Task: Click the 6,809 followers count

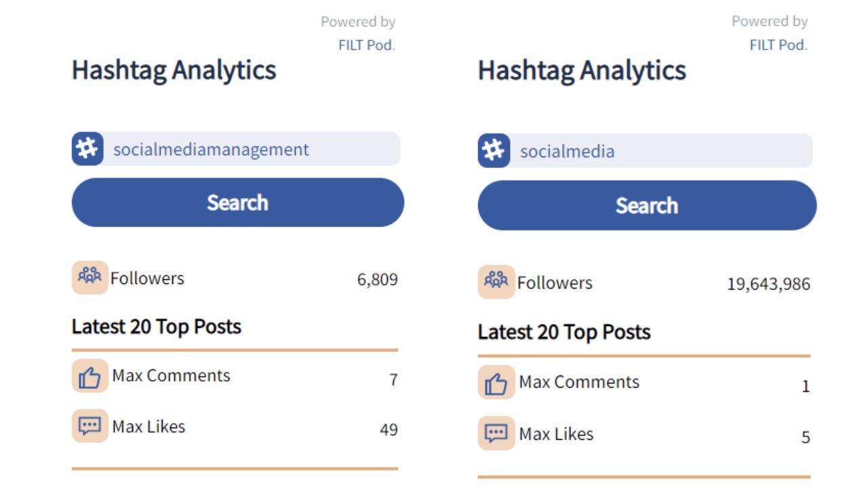Action: pos(377,279)
